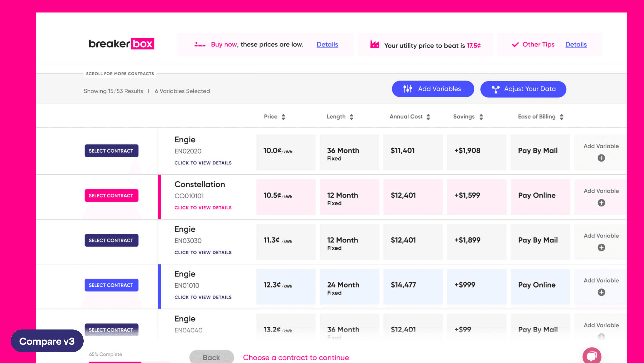The image size is (644, 363).
Task: Click the 65% Complete progress bar
Action: point(129,362)
